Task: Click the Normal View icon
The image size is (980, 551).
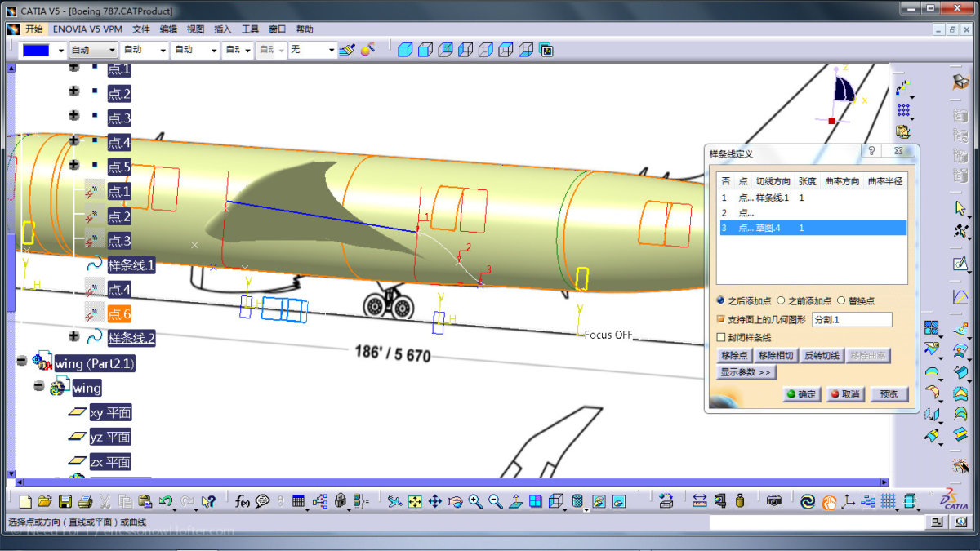Action: click(x=515, y=501)
